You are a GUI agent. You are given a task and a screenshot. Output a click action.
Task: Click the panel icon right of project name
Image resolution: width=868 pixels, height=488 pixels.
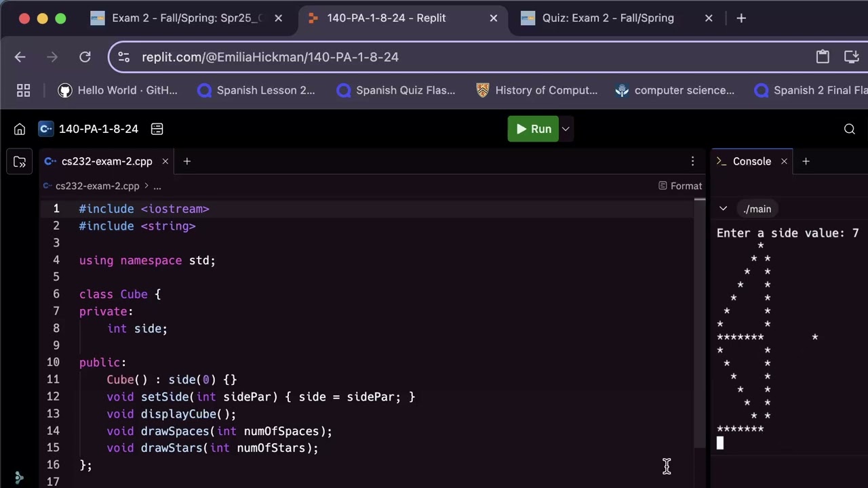coord(157,129)
